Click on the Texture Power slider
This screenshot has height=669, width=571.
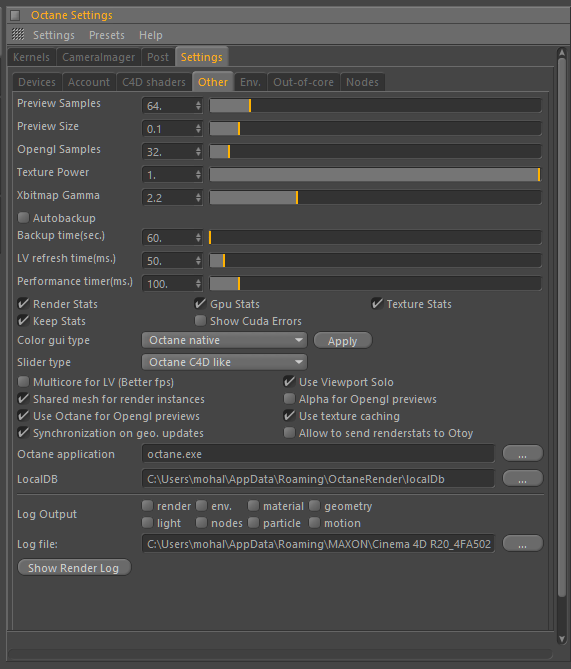375,175
